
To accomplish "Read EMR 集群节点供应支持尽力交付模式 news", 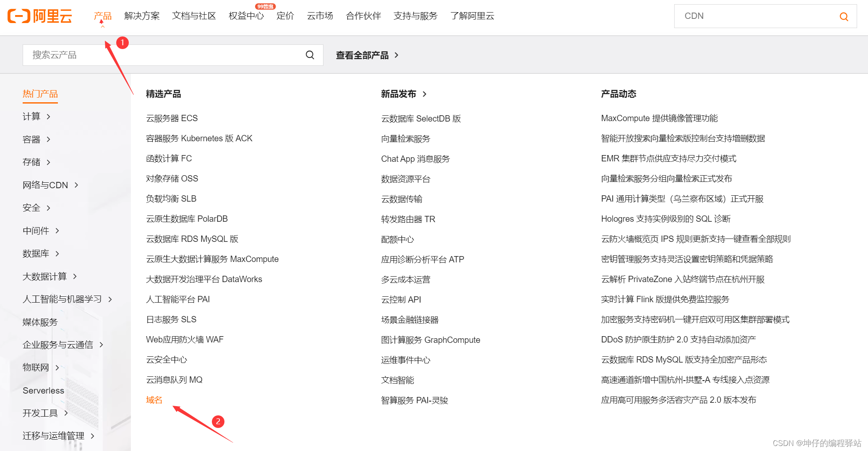I will click(669, 158).
